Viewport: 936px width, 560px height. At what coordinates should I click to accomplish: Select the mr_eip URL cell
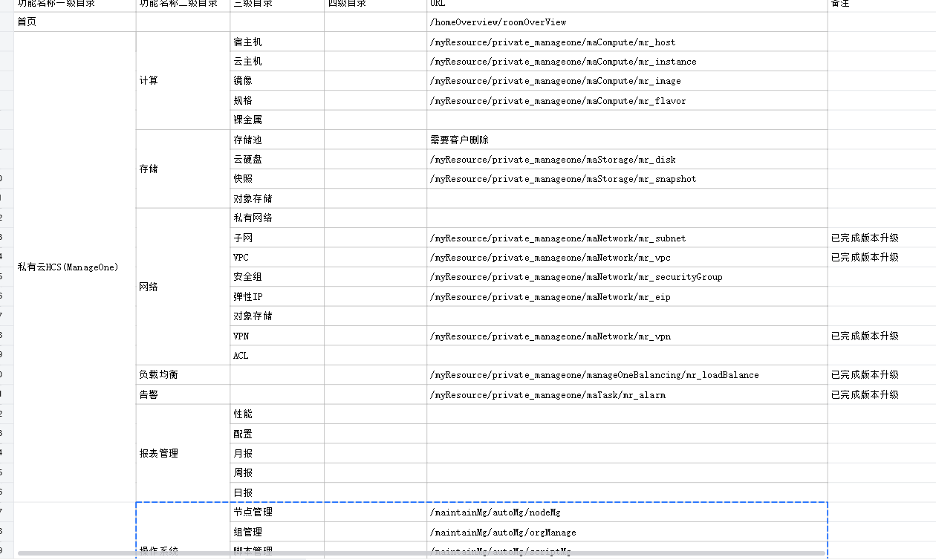pyautogui.click(x=626, y=296)
